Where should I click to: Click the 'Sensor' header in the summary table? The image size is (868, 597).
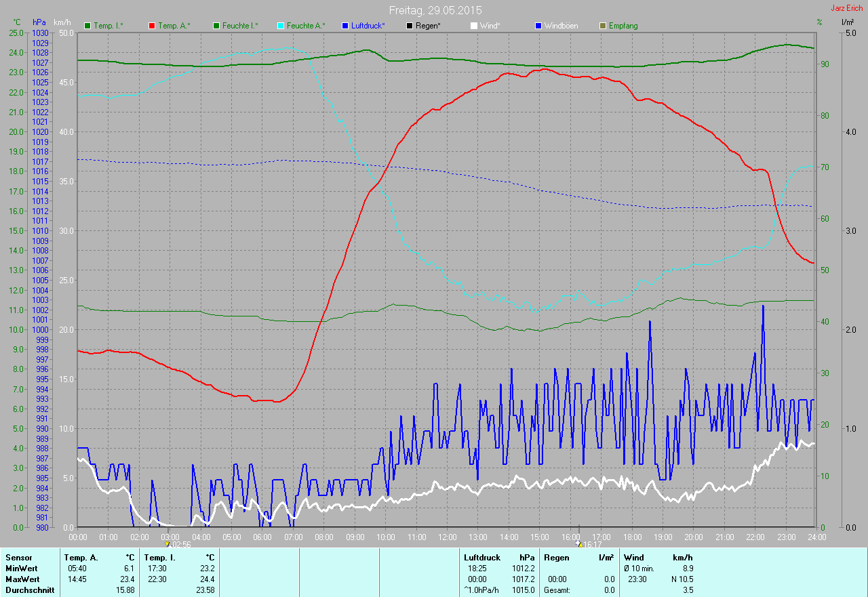point(18,558)
